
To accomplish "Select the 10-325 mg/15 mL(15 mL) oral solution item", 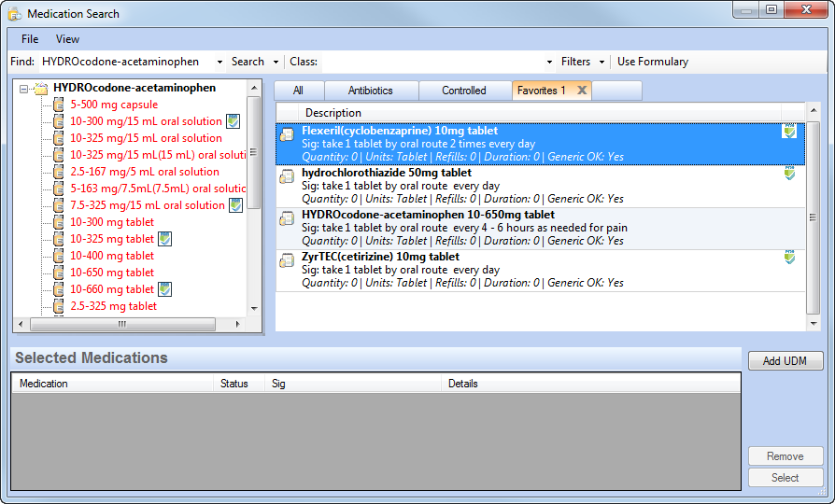I will pyautogui.click(x=158, y=155).
